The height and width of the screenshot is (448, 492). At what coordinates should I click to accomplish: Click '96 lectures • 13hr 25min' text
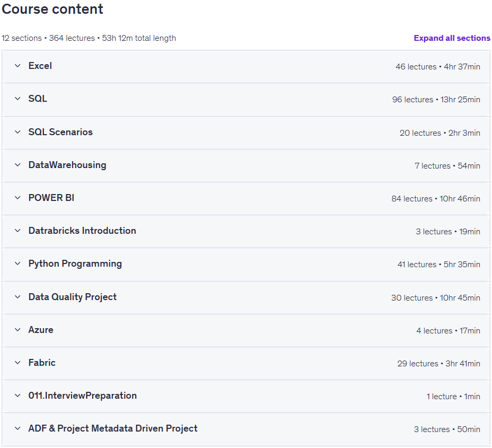(x=436, y=100)
